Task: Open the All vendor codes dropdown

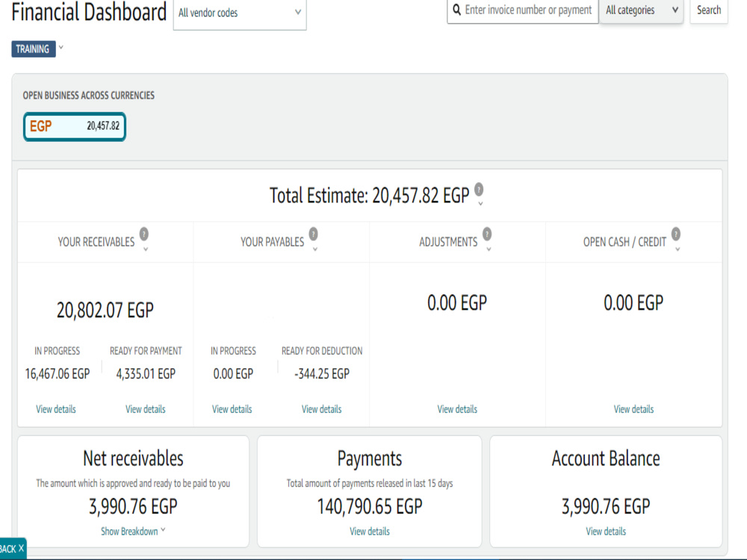Action: (x=240, y=13)
